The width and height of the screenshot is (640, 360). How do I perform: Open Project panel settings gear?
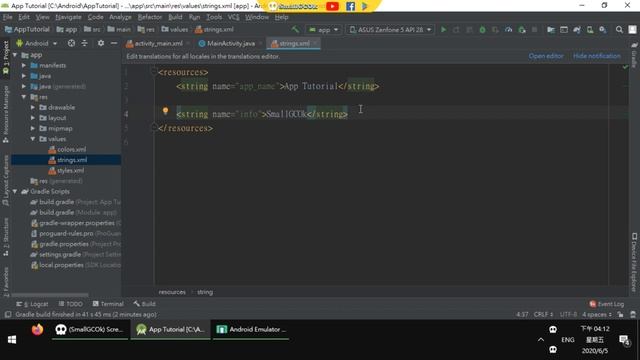coord(100,43)
